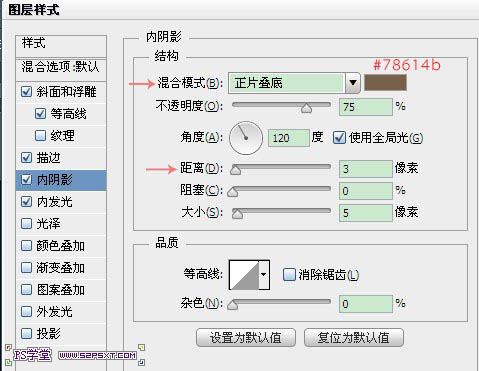Enable the 投影 checkbox
Screen dimensions: 479x371
pos(26,333)
